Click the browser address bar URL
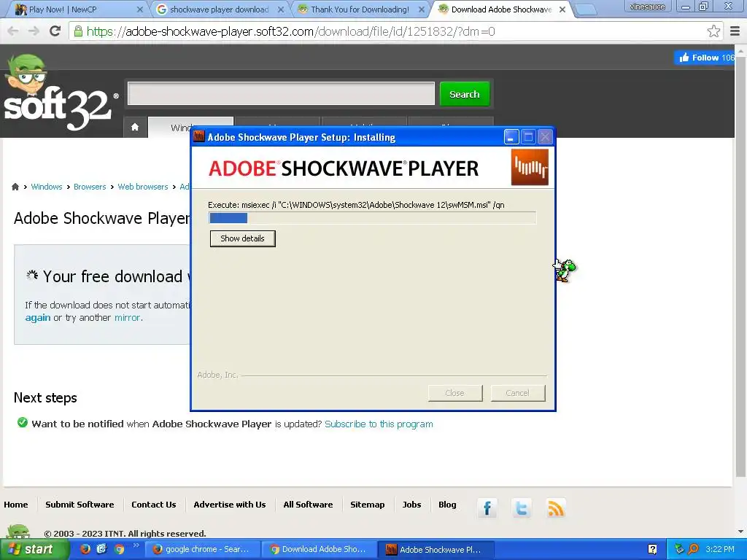Viewport: 747px width, 560px height. pyautogui.click(x=290, y=31)
